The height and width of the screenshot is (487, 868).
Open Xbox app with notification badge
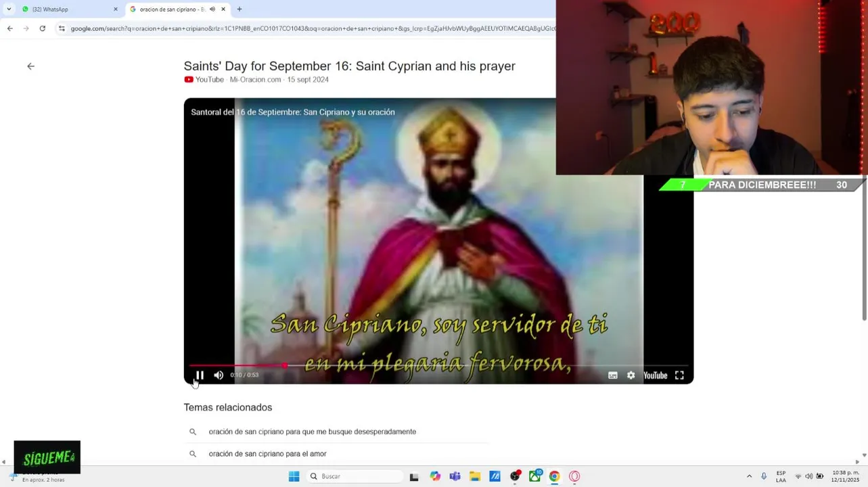click(535, 476)
